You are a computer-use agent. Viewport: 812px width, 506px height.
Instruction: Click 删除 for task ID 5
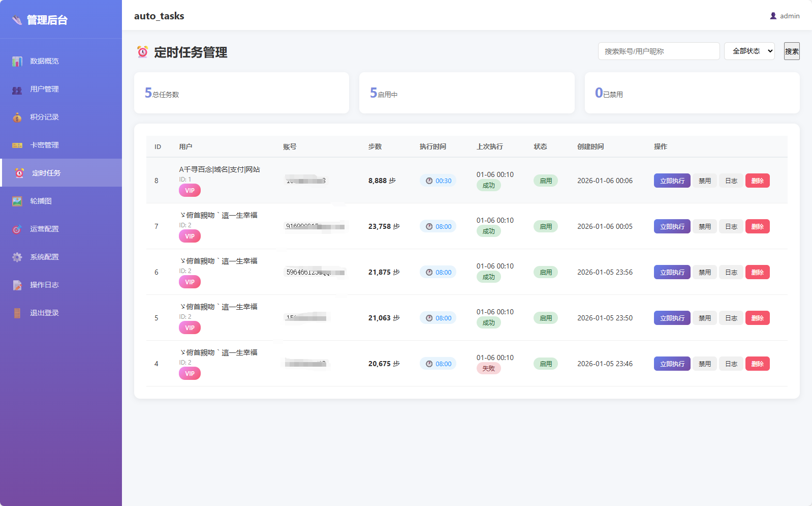tap(758, 318)
